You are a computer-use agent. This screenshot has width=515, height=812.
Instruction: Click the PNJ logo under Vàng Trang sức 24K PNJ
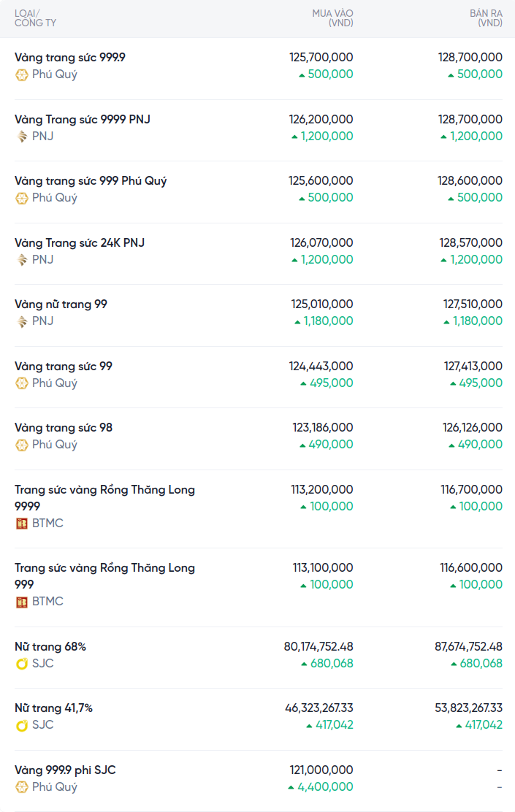coord(22,260)
